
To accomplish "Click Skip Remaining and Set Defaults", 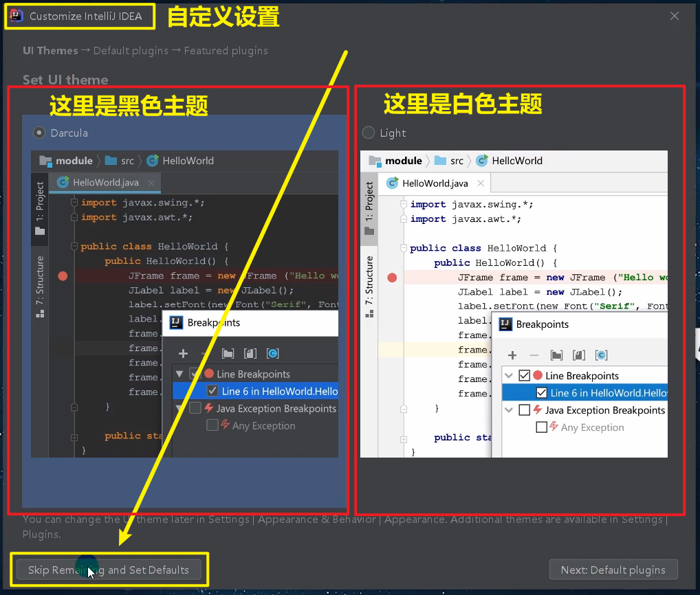I will 109,570.
